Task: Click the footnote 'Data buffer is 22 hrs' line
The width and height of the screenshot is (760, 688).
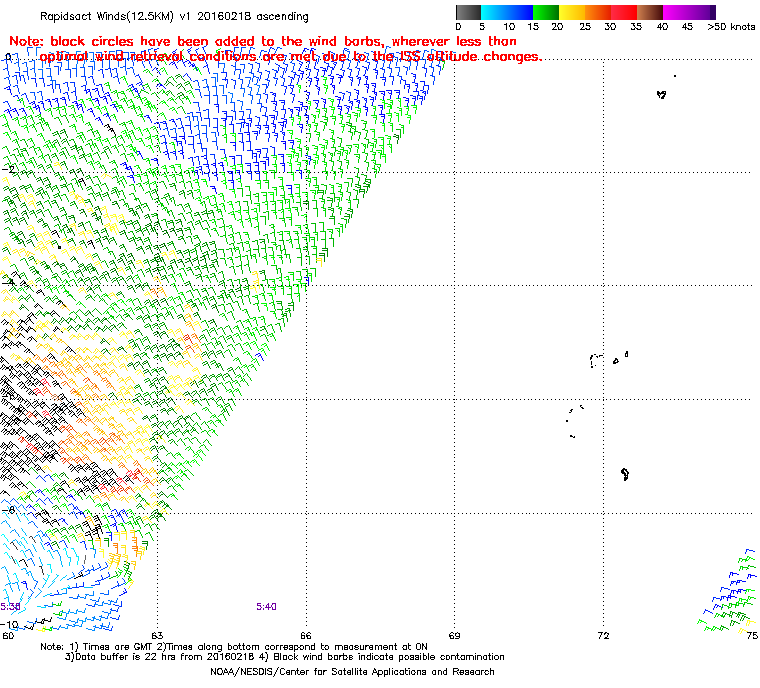Action: pyautogui.click(x=285, y=657)
